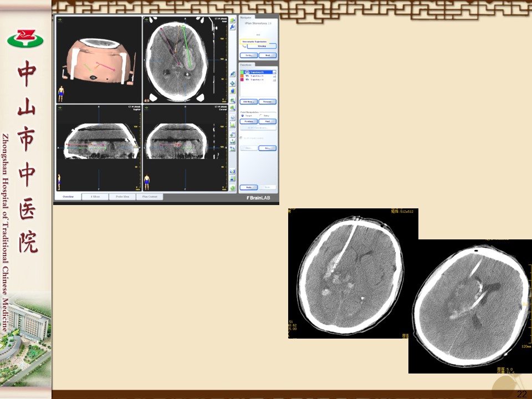The height and width of the screenshot is (399, 532).
Task: Switch to the Probe View tab
Action: (122, 196)
